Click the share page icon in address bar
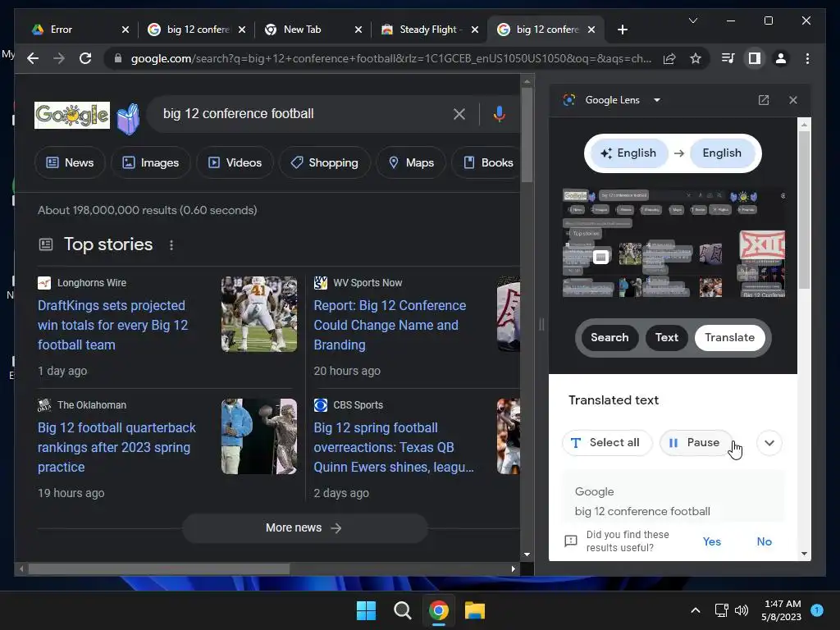 (x=669, y=58)
